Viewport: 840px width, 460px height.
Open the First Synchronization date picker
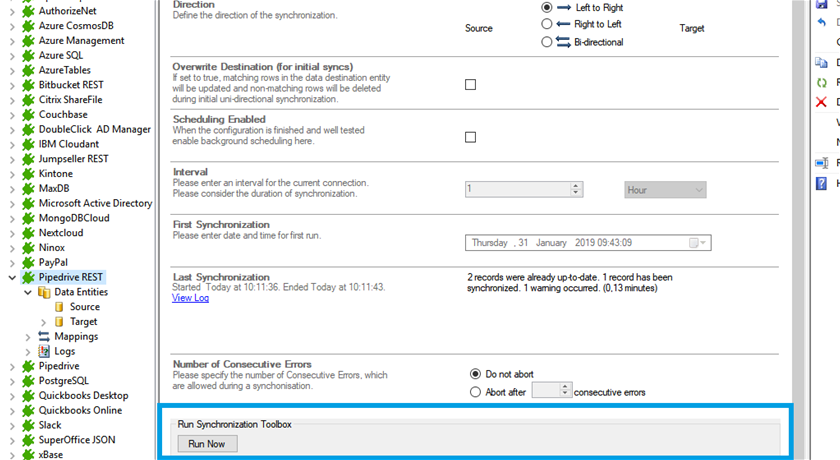point(697,243)
